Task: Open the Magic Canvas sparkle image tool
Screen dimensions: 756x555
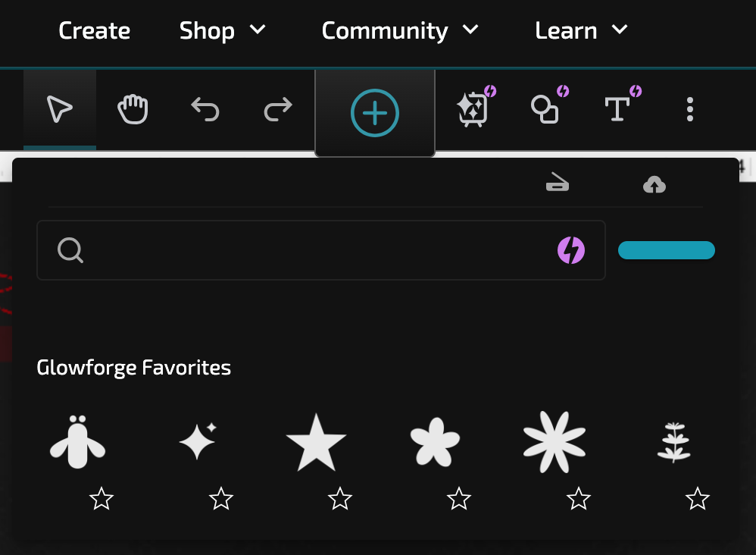Action: tap(473, 109)
